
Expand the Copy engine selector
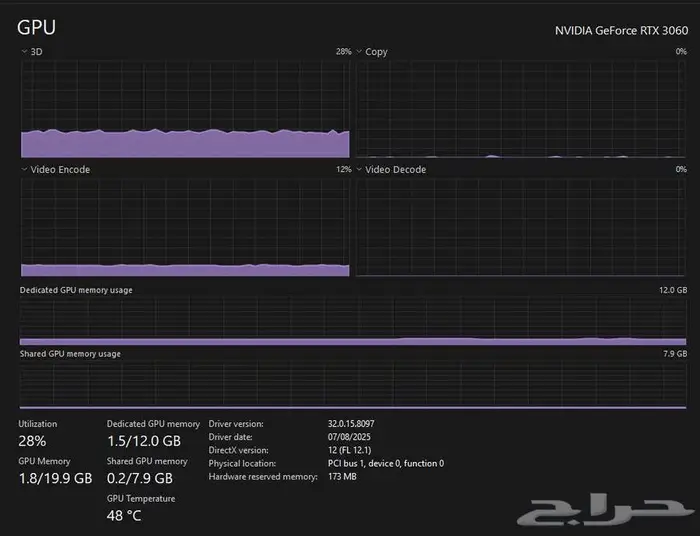(x=360, y=51)
